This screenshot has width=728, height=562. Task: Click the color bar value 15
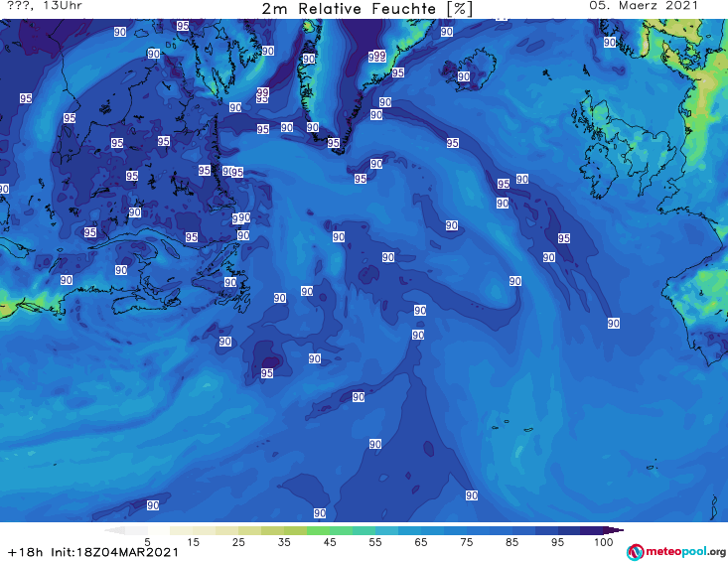193,542
